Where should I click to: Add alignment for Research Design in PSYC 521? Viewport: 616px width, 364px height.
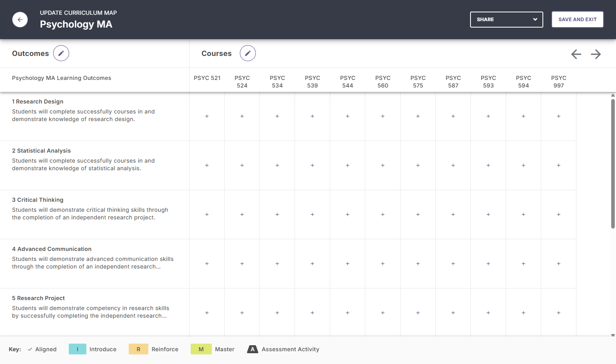coord(207,116)
